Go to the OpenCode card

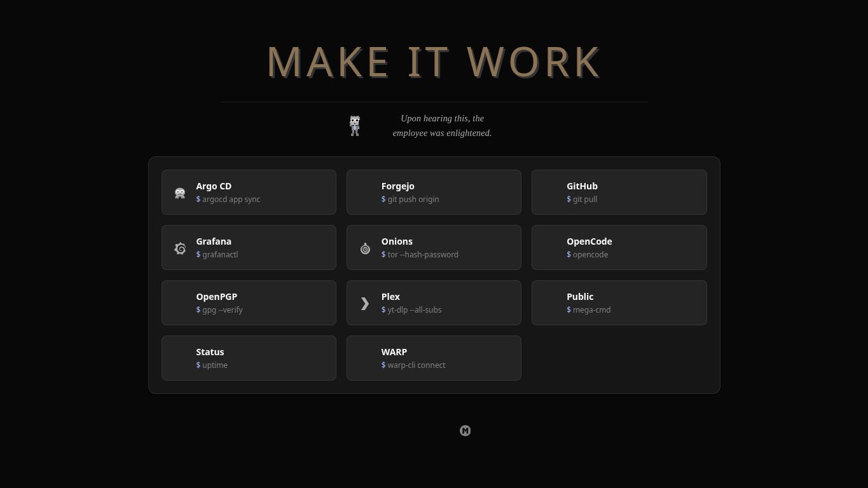pos(619,247)
